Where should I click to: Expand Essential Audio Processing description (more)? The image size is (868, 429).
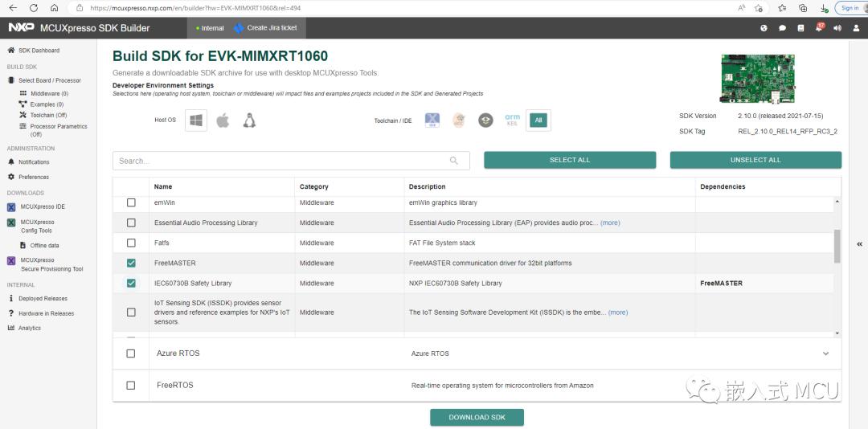coord(610,223)
